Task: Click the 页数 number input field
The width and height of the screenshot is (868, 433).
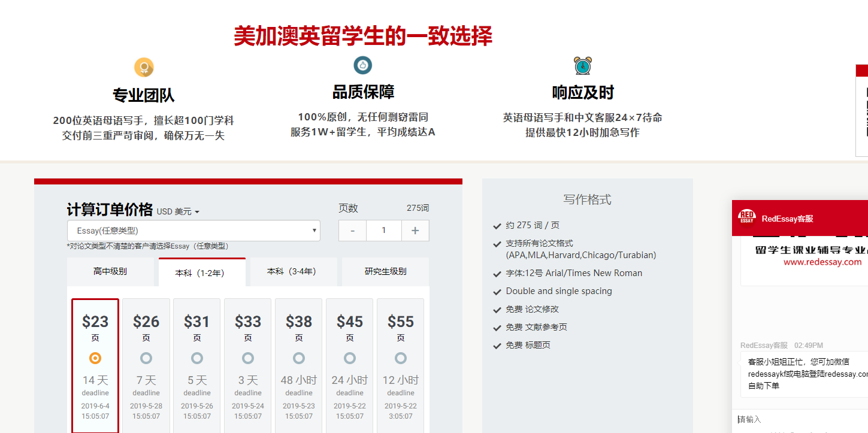Action: point(384,231)
